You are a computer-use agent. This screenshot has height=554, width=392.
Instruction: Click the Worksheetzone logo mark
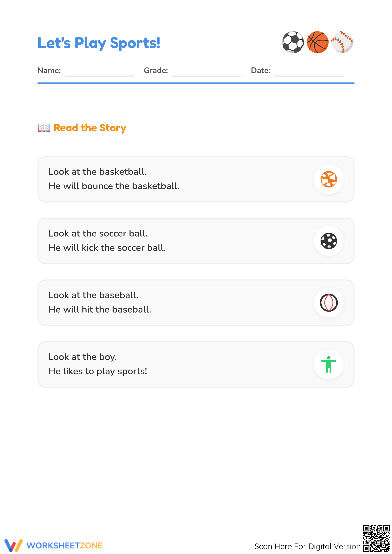point(14,545)
